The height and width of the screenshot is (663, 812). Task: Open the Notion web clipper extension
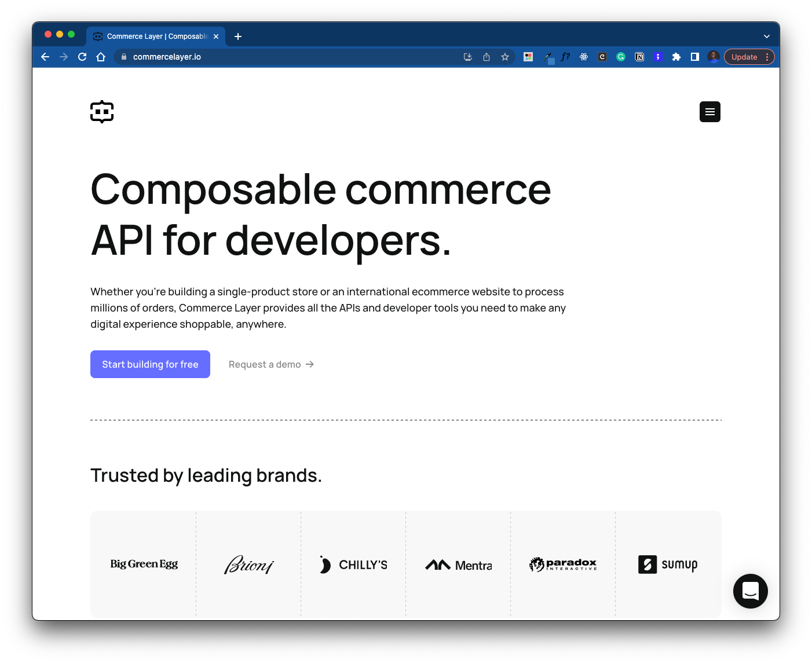[x=639, y=57]
